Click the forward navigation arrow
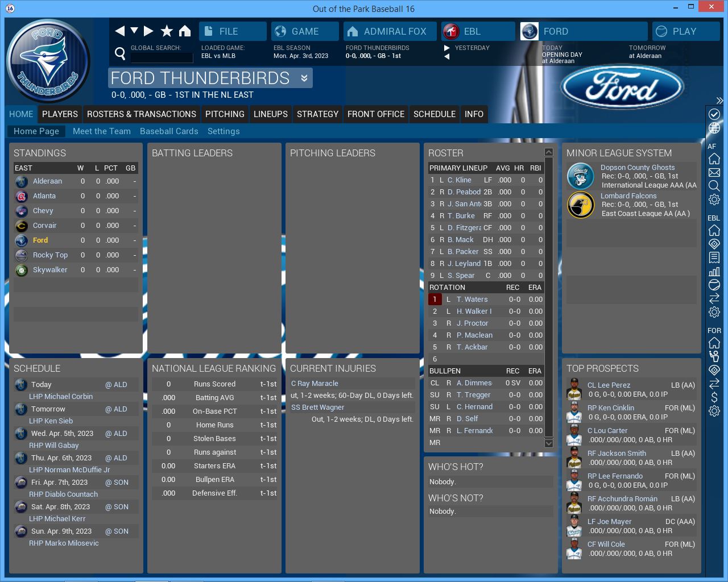728x582 pixels. 148,31
